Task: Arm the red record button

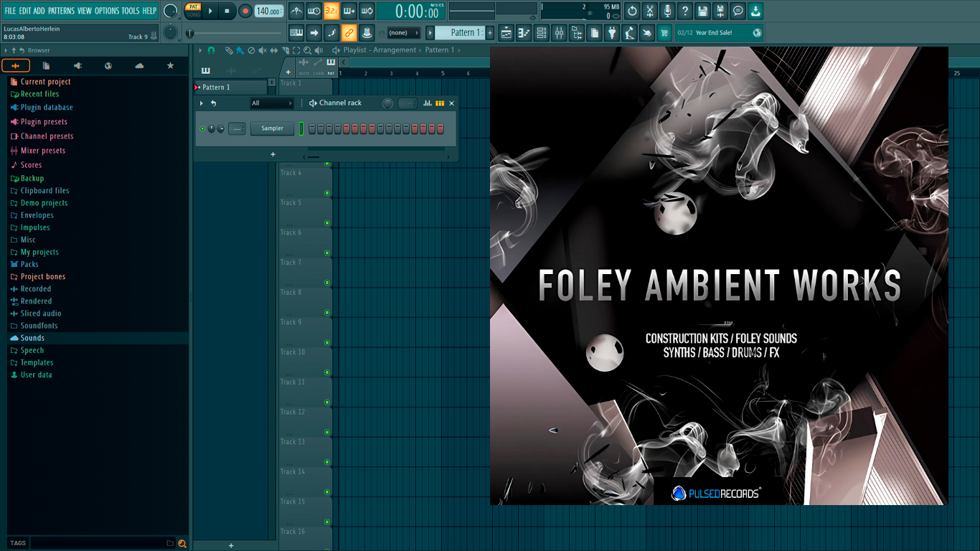Action: pos(245,11)
